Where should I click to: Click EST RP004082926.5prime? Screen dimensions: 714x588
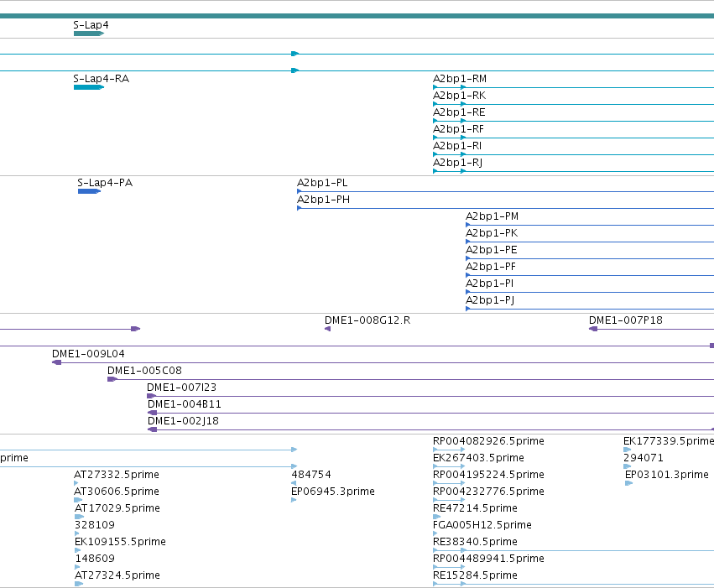(488, 441)
